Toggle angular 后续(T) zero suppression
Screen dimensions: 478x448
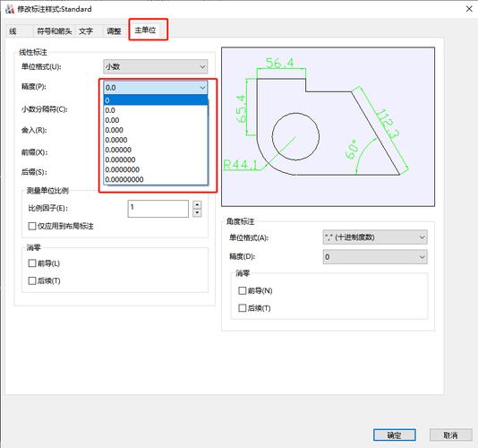click(254, 308)
